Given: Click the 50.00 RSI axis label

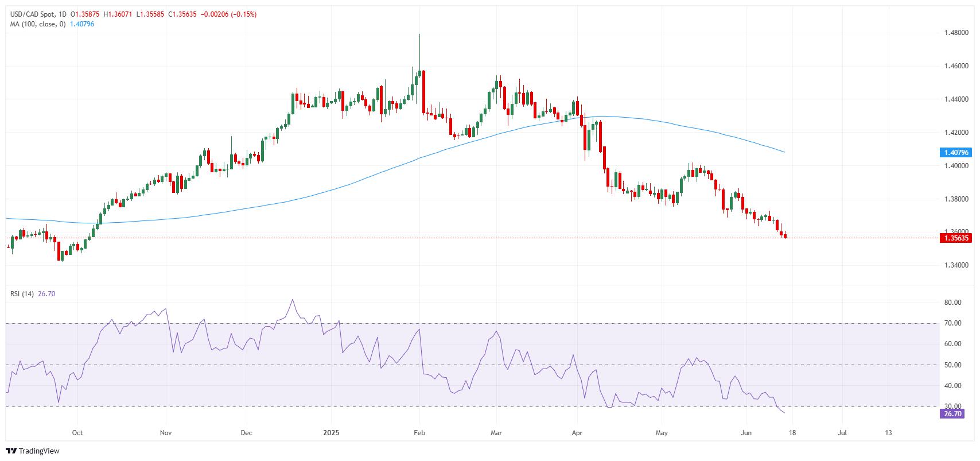Looking at the screenshot, I should click(x=952, y=365).
